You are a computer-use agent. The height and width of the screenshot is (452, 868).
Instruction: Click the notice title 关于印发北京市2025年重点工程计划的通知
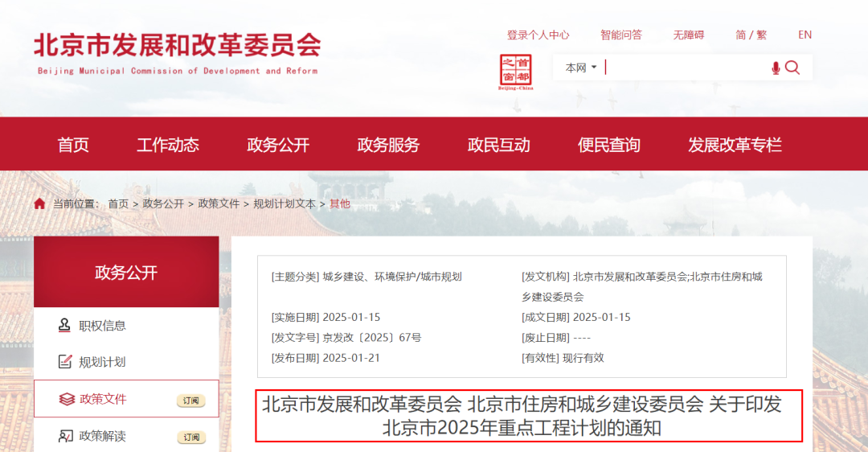coord(529,416)
